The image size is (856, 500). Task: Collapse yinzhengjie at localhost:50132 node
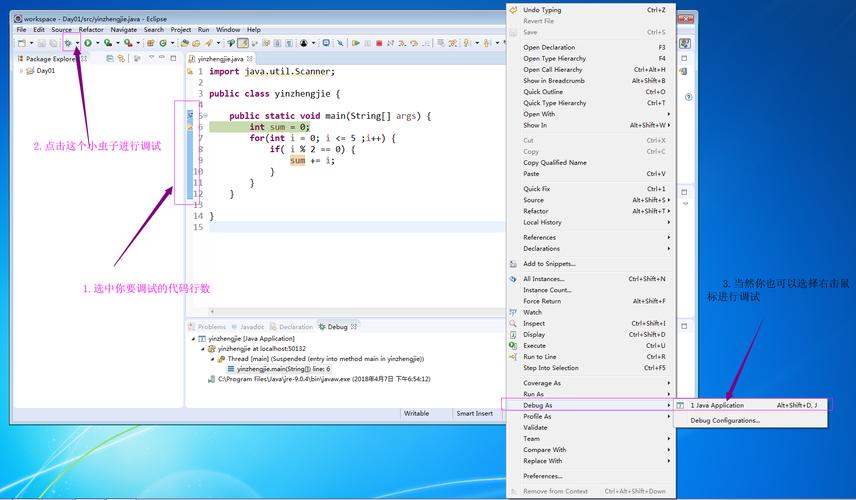[203, 349]
